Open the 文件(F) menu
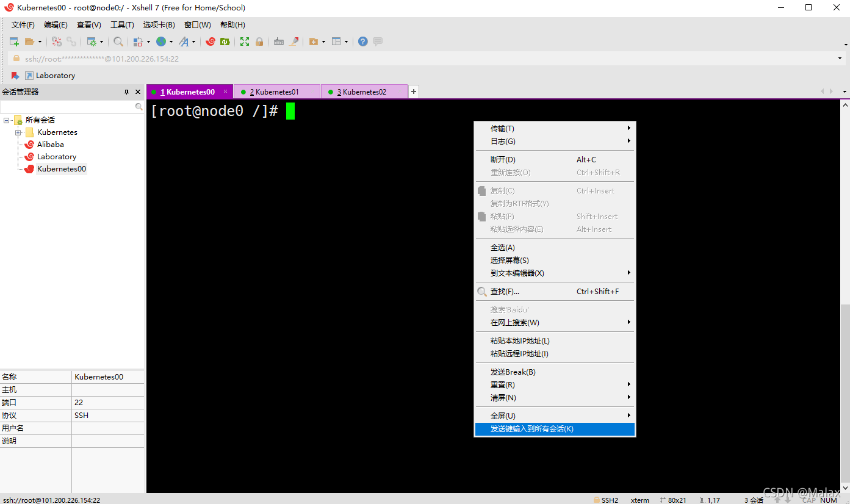Viewport: 850px width, 504px height. [23, 25]
